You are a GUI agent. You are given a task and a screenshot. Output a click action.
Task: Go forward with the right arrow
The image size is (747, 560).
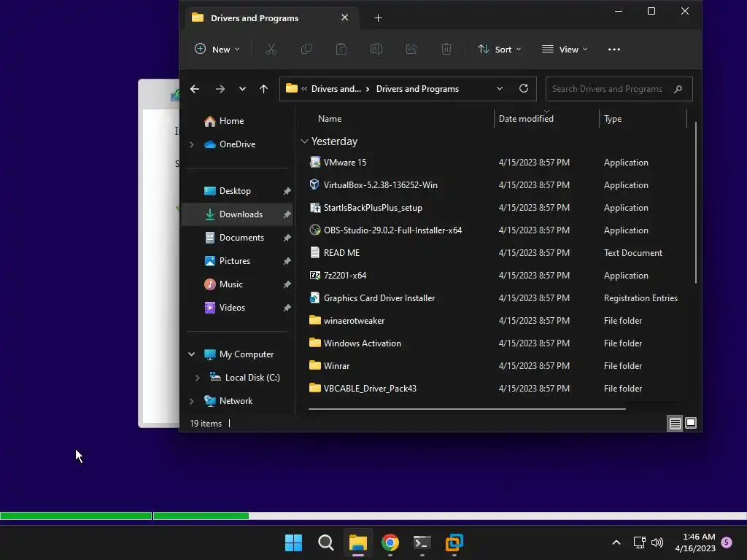pyautogui.click(x=220, y=89)
